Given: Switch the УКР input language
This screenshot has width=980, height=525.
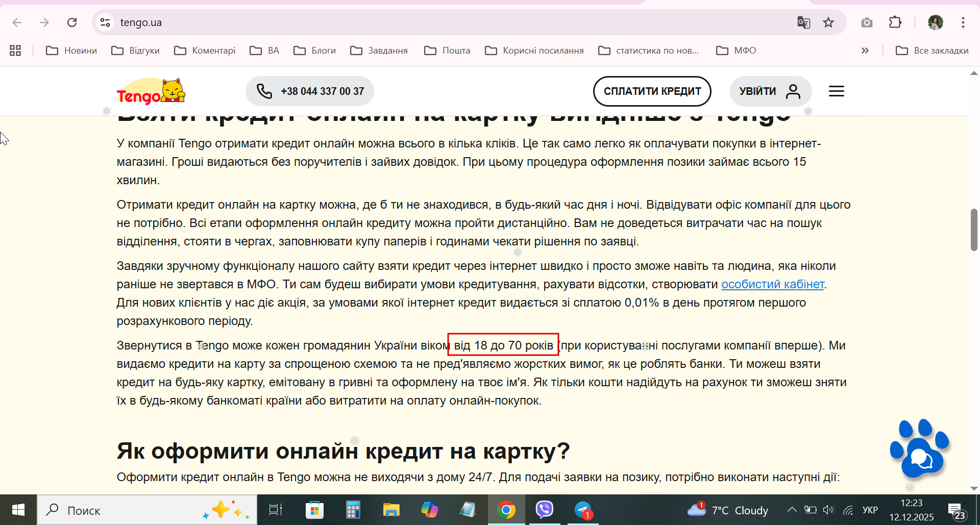Looking at the screenshot, I should click(x=870, y=510).
